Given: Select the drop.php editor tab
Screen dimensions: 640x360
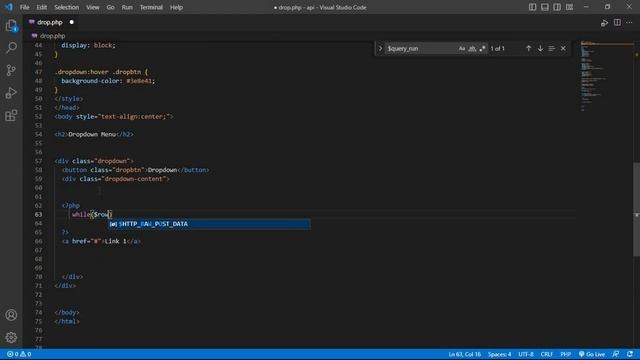Looking at the screenshot, I should pyautogui.click(x=50, y=22).
